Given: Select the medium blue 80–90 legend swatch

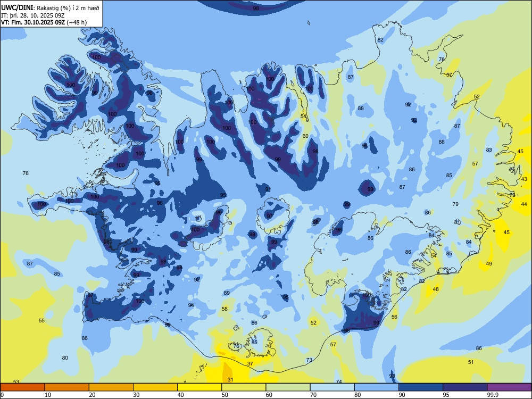Looking at the screenshot, I should point(377,387).
